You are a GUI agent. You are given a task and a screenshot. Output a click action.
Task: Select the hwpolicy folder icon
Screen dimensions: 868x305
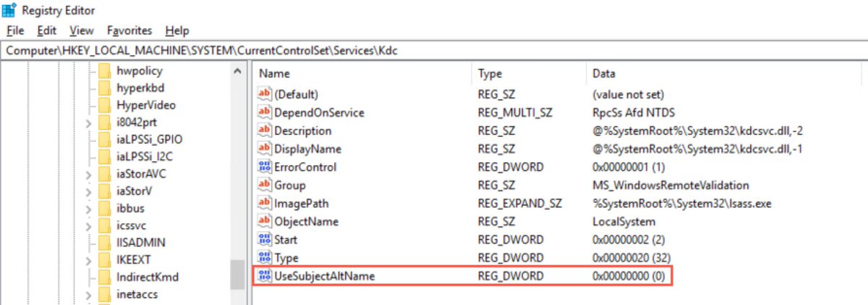pos(104,71)
